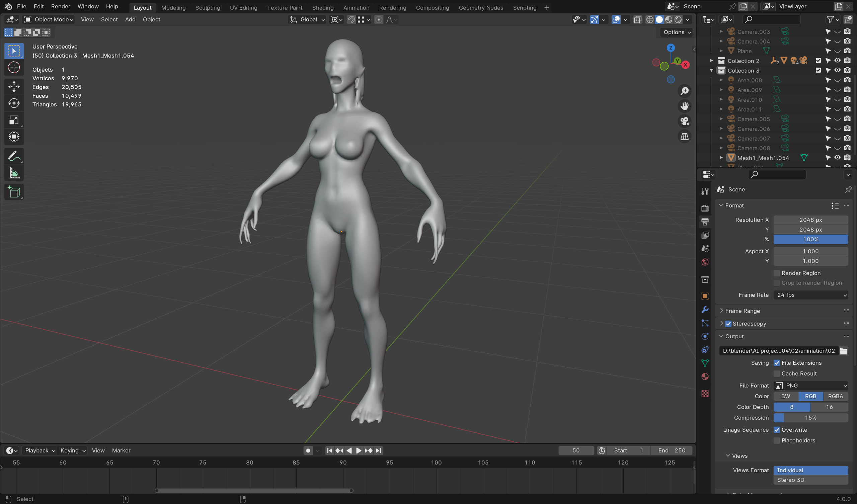Image resolution: width=857 pixels, height=504 pixels.
Task: Set color mode to RGBA
Action: coord(835,397)
